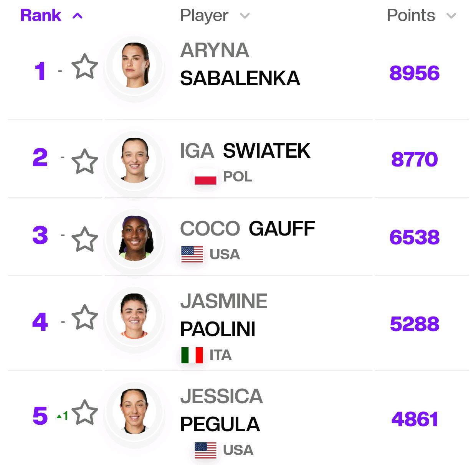Viewport: 476px width, 465px height.
Task: Favorite Aryna Sabalenka with the star
Action: click(x=85, y=66)
